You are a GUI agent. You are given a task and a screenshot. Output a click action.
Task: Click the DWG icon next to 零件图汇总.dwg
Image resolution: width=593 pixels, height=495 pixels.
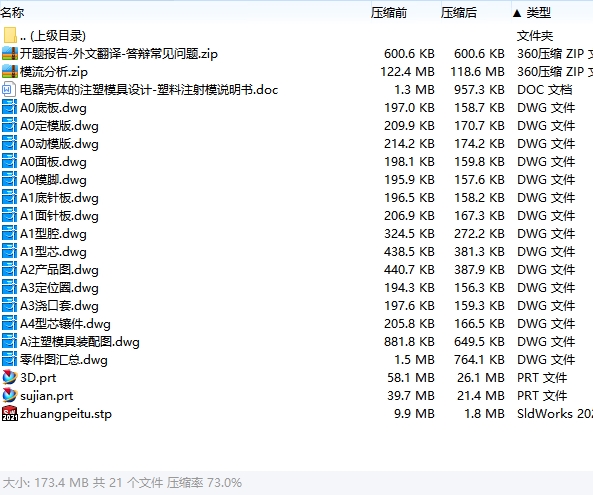9,360
